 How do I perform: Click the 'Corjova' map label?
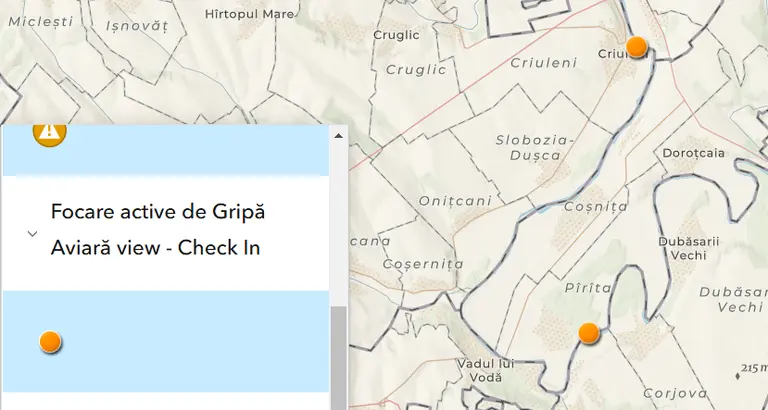tap(675, 393)
